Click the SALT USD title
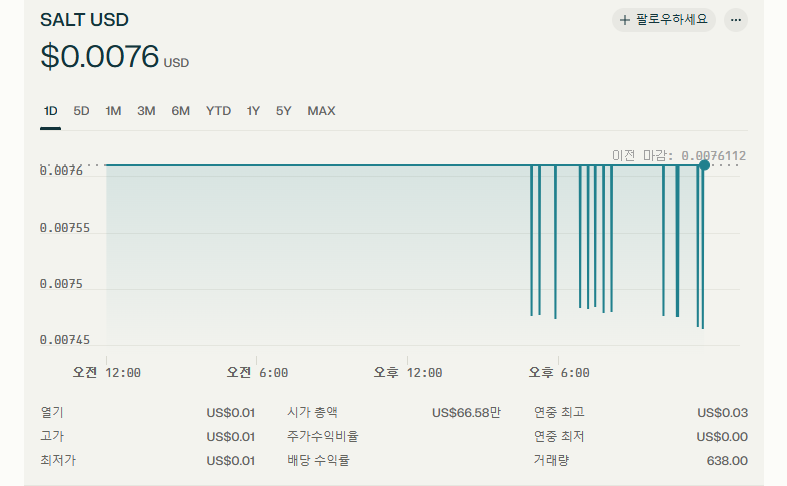This screenshot has height=486, width=787. pos(84,20)
